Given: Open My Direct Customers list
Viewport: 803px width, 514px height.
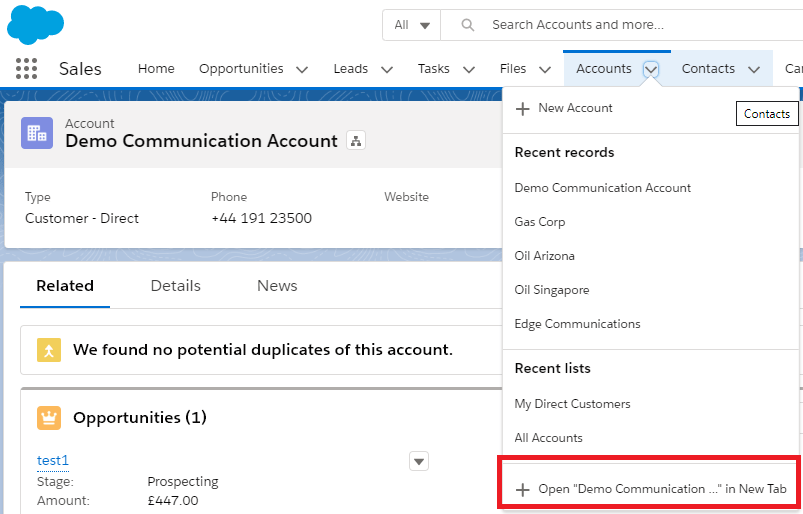Looking at the screenshot, I should [x=650, y=404].
